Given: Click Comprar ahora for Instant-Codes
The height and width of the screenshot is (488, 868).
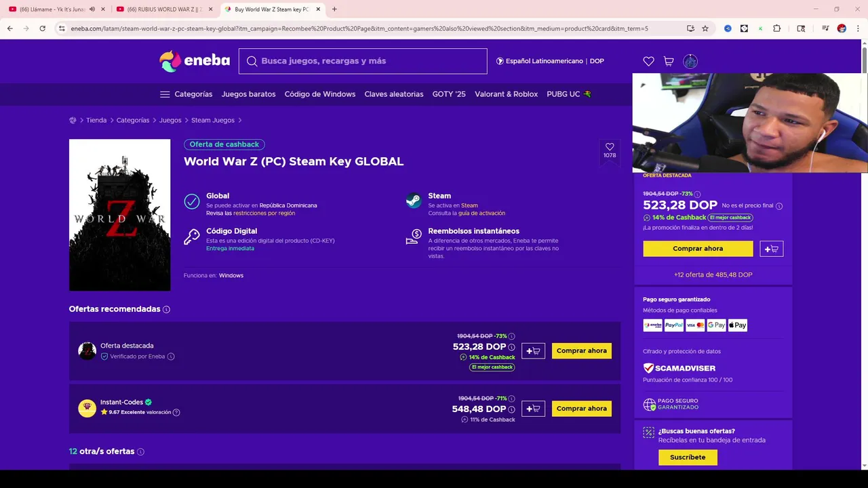Looking at the screenshot, I should point(581,409).
